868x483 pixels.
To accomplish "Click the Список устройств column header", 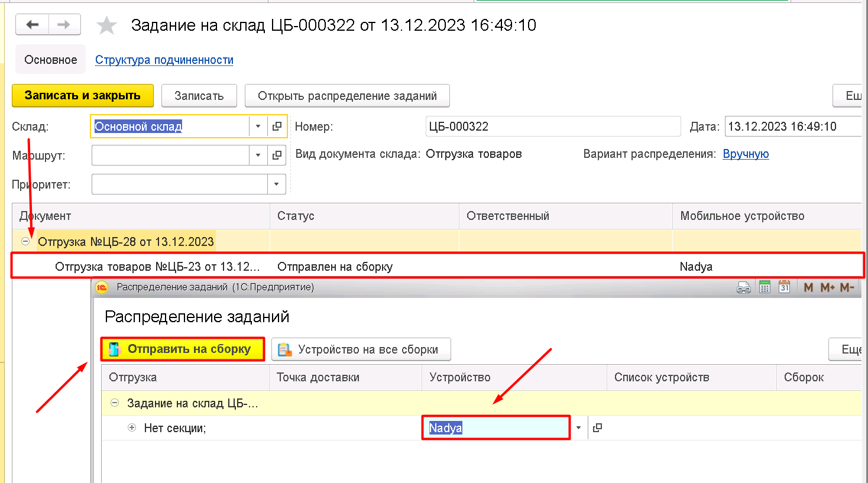I will [x=692, y=377].
